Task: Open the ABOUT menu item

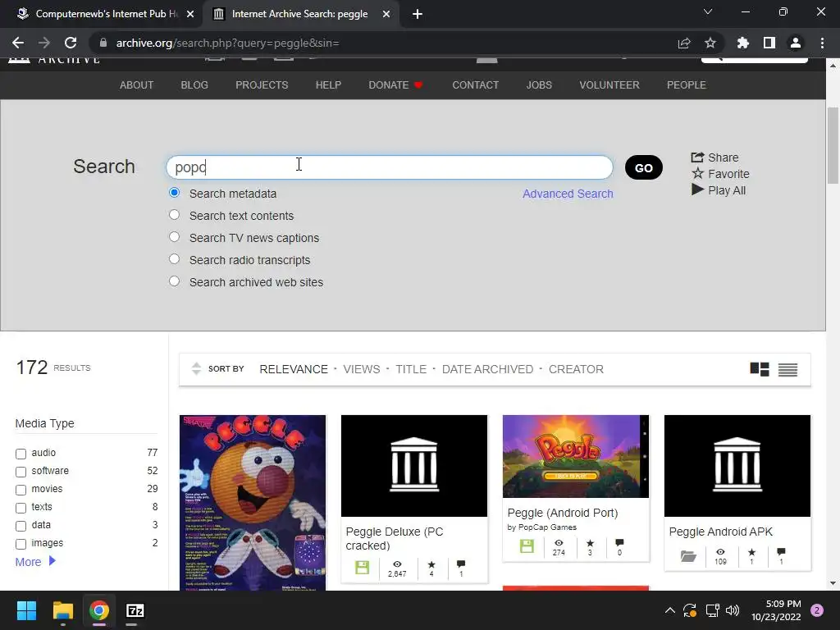Action: pyautogui.click(x=137, y=85)
